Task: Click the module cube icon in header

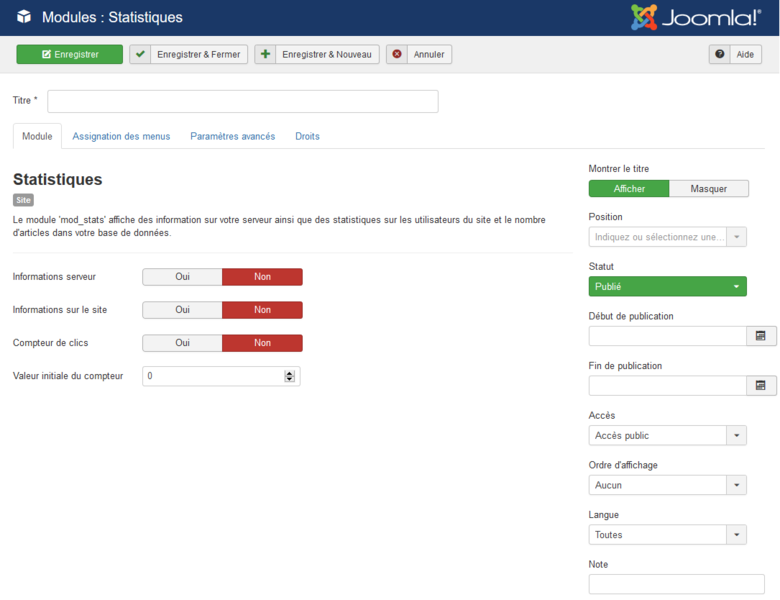Action: 24,17
